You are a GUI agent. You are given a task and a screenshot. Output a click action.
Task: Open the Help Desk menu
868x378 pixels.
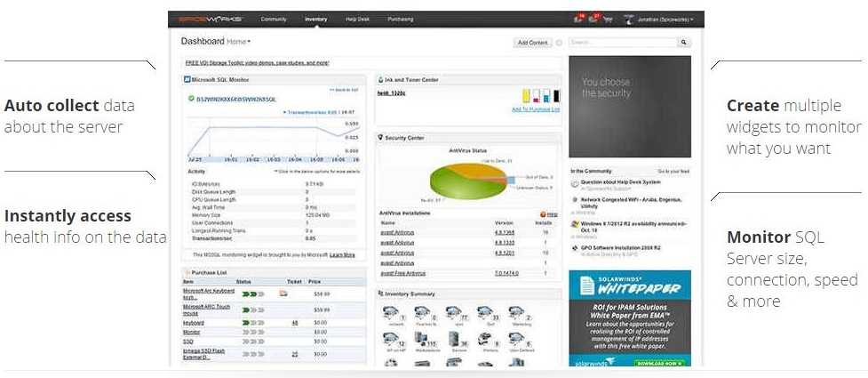tap(357, 20)
